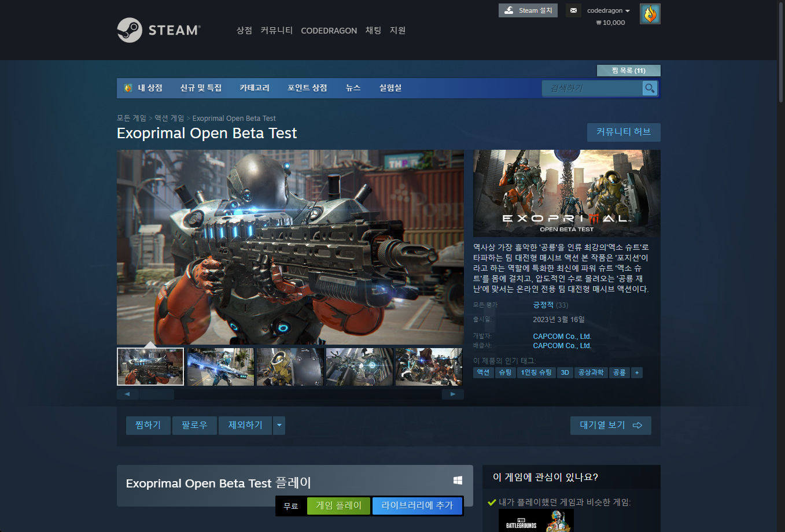Select the first highlighted screenshot thumbnail
The width and height of the screenshot is (785, 532).
(x=150, y=367)
